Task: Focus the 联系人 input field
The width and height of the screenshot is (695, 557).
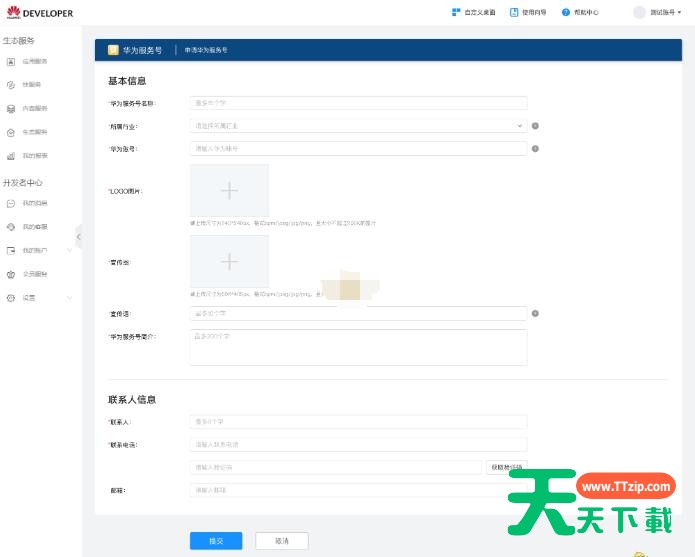Action: (x=358, y=422)
